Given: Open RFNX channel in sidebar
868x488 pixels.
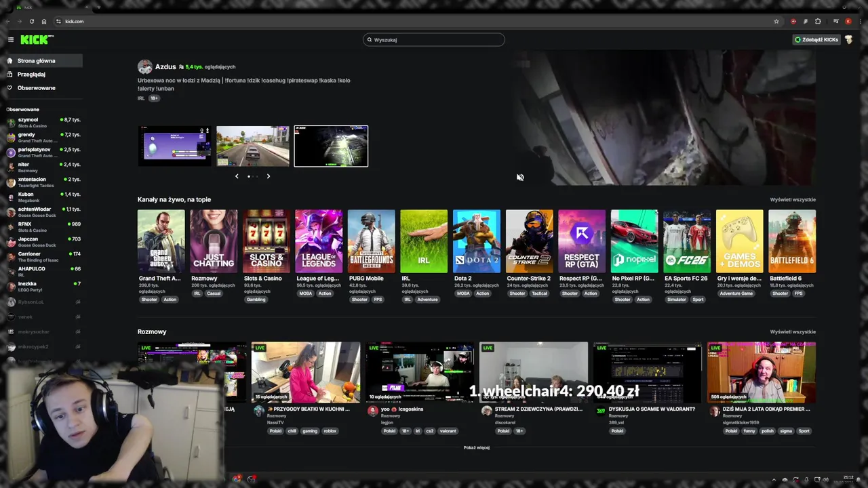Looking at the screenshot, I should (x=43, y=227).
